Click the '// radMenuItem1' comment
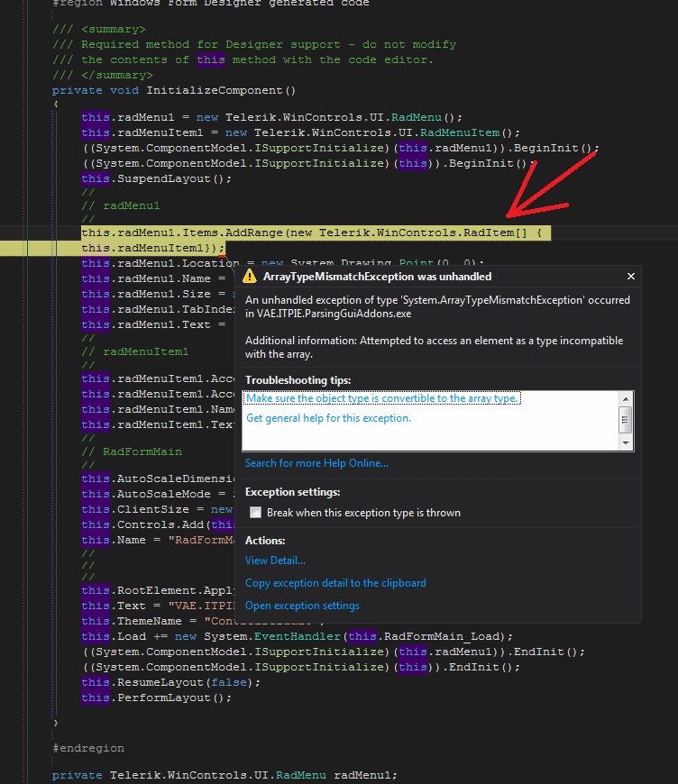The width and height of the screenshot is (678, 784). pyautogui.click(x=135, y=351)
